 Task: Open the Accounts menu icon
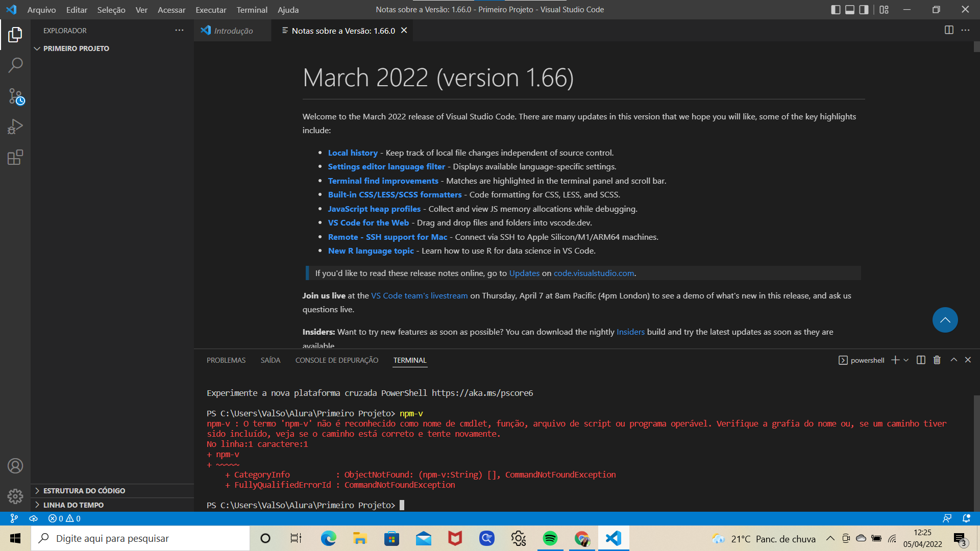click(15, 466)
